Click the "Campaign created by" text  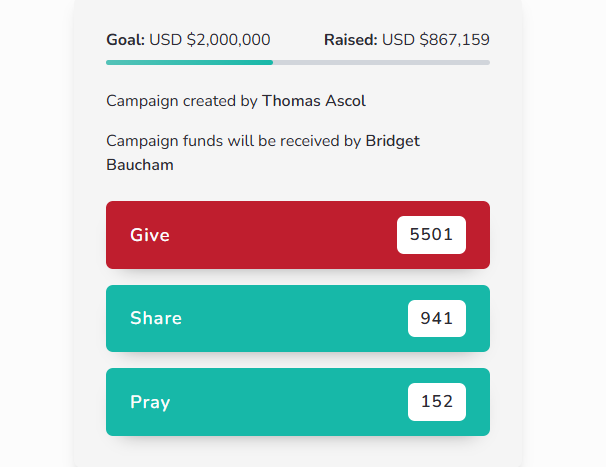[182, 101]
